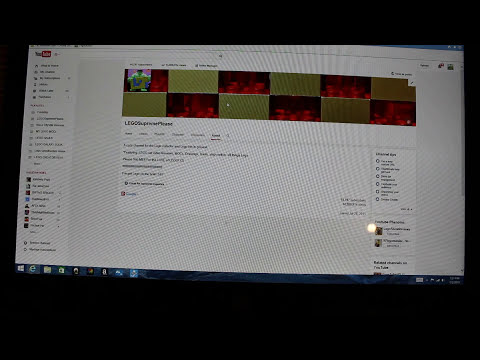The height and width of the screenshot is (360, 480).
Task: Open the Video Manager link above banner
Action: pos(206,65)
